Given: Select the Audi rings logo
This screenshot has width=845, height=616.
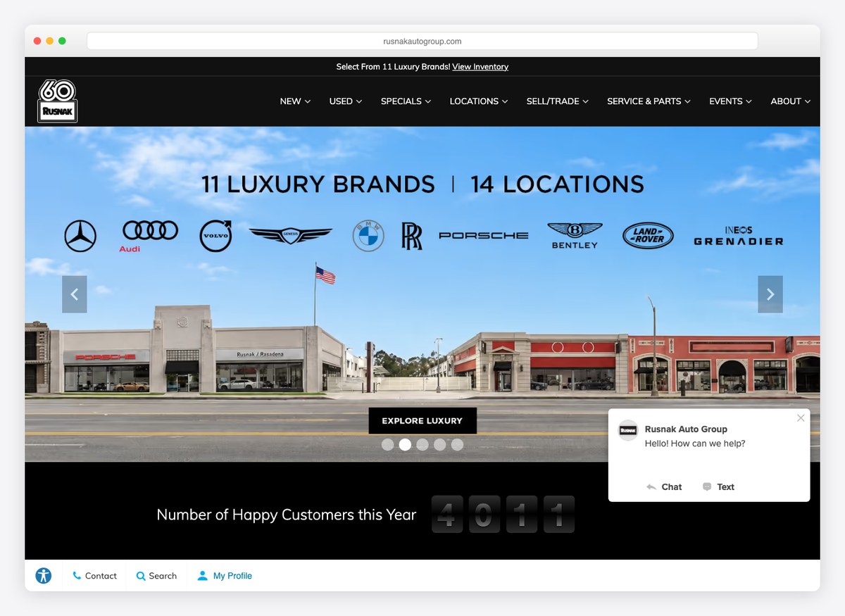Looking at the screenshot, I should tap(150, 236).
